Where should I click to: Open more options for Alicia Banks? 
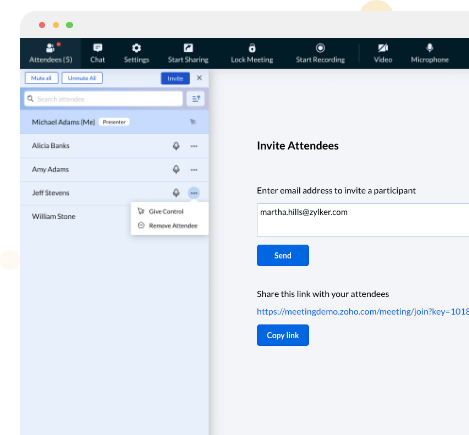pyautogui.click(x=194, y=146)
